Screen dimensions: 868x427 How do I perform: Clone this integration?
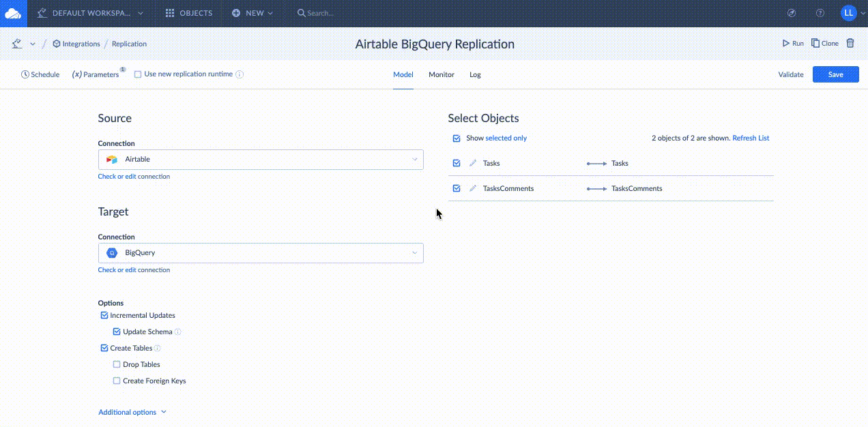pos(824,42)
